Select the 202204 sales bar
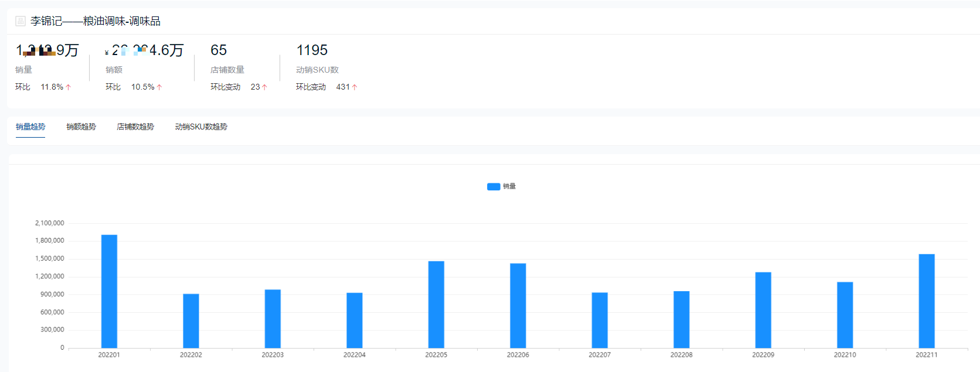This screenshot has height=372, width=980. click(355, 320)
